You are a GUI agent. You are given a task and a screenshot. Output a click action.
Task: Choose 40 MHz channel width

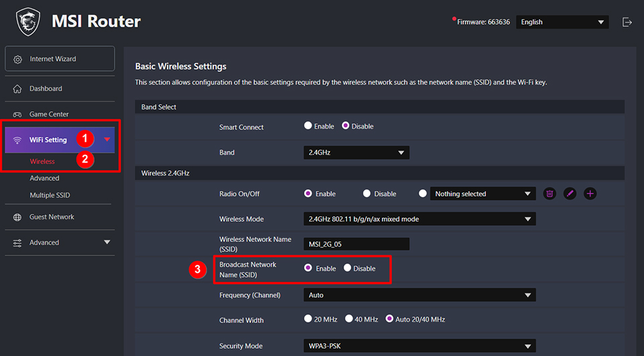point(349,318)
